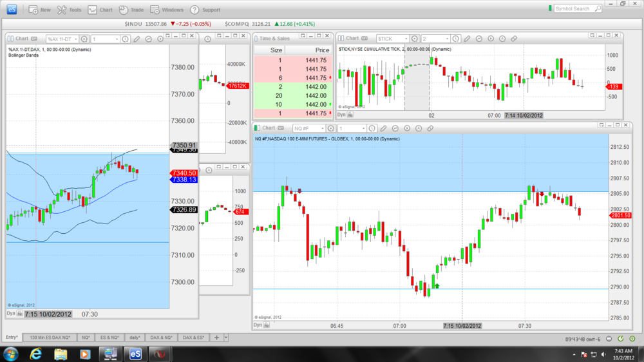Toggle NQ chart symbol-link badge

[x=281, y=128]
